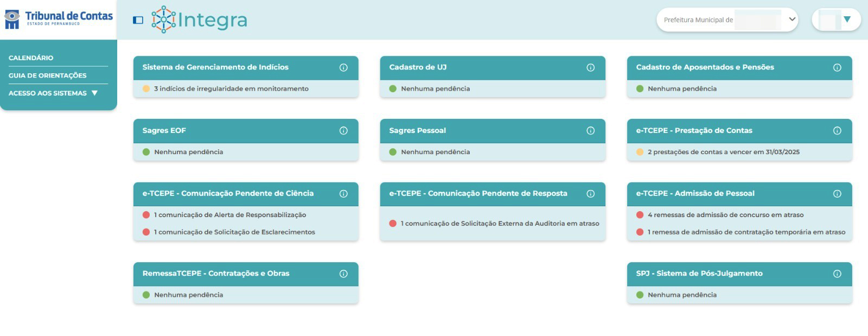The height and width of the screenshot is (336, 868).
Task: Click 'Nenhuma pendência' under Sagres EOF
Action: [189, 152]
